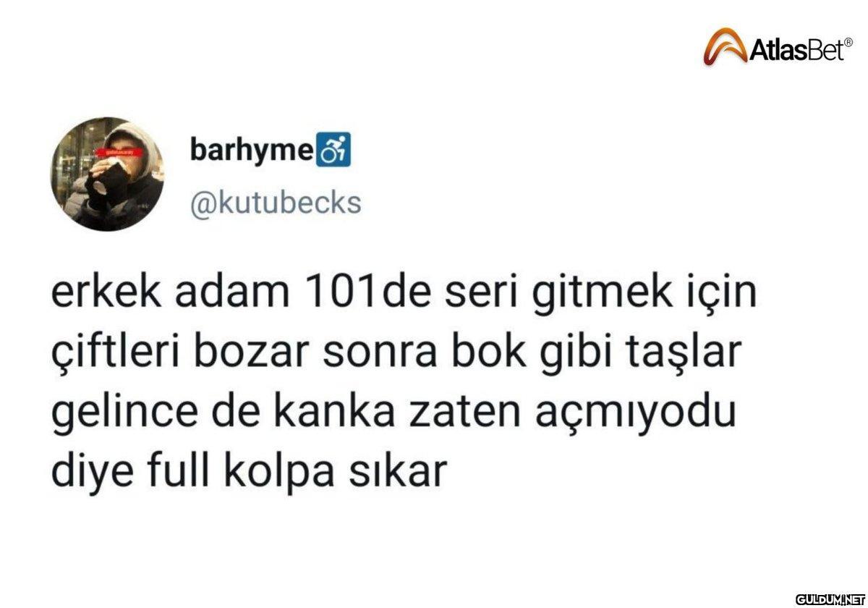
Task: Click the last tweet line 'diye full kolpa sıkar'
Action: tap(246, 473)
